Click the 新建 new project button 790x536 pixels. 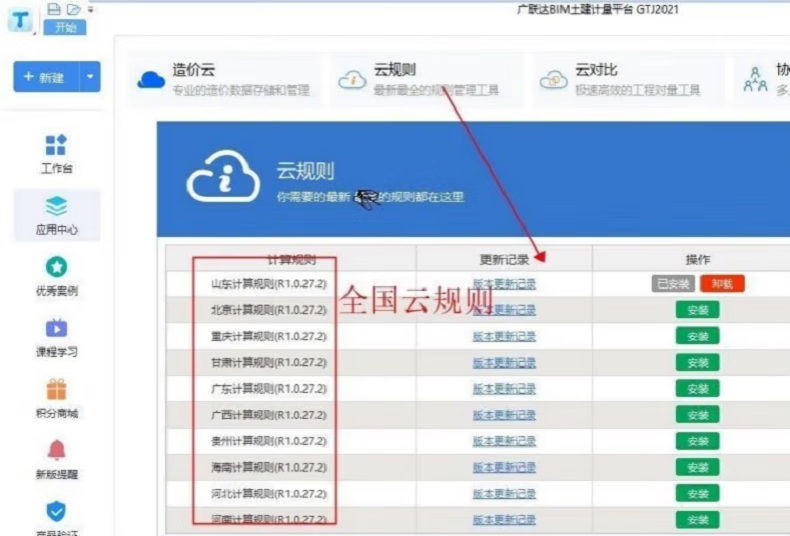point(45,77)
